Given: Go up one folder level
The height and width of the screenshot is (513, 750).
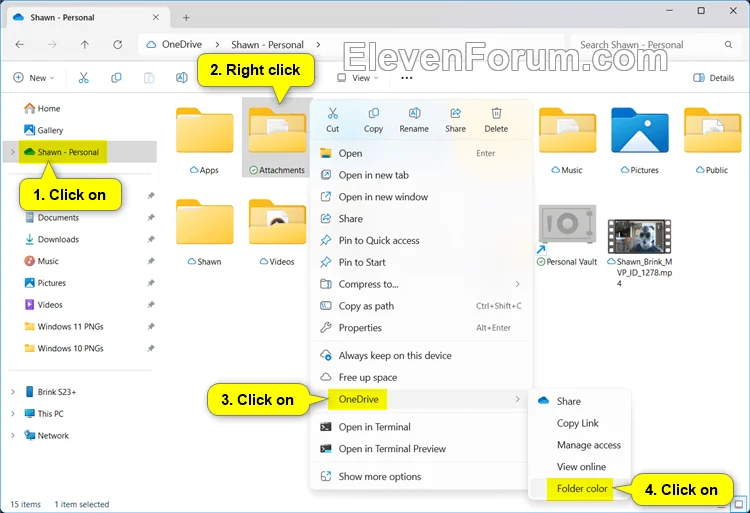Looking at the screenshot, I should [x=85, y=44].
